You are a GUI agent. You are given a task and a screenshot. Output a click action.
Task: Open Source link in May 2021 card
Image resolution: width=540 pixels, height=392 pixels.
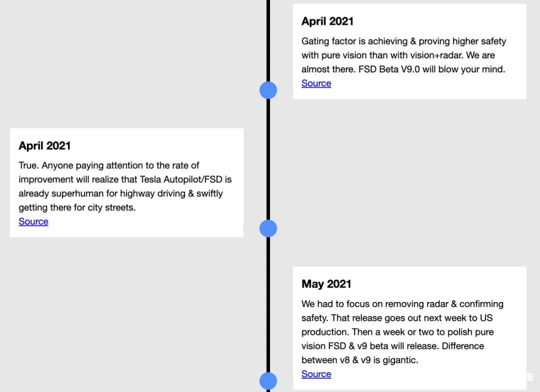[316, 374]
